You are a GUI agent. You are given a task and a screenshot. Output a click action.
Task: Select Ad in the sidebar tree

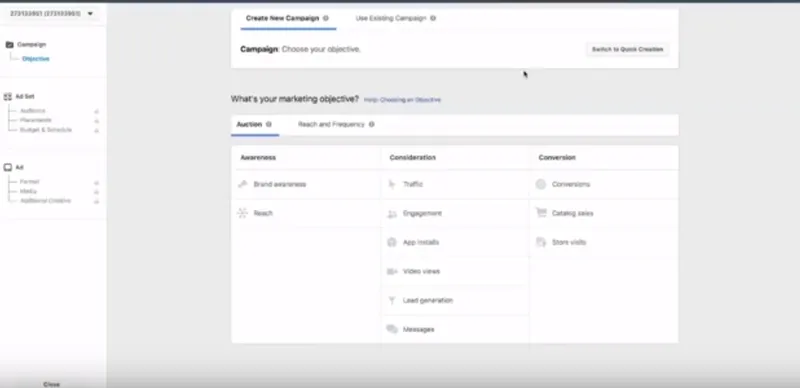click(x=19, y=167)
